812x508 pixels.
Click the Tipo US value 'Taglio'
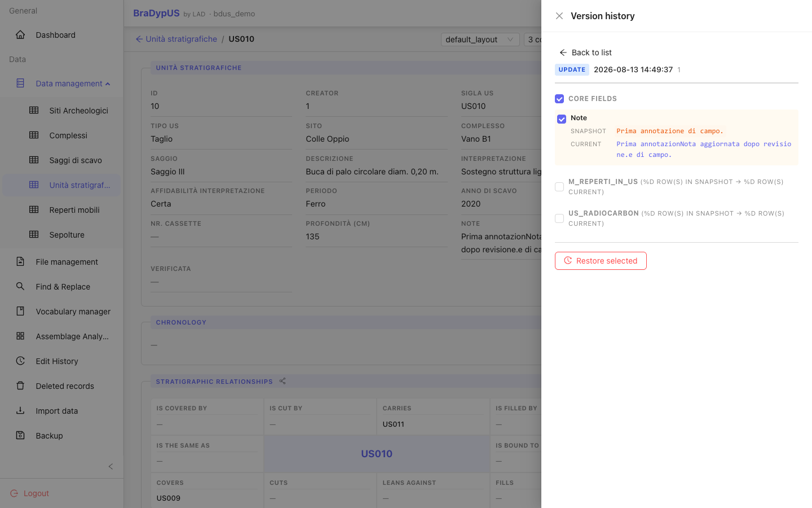[x=161, y=139]
